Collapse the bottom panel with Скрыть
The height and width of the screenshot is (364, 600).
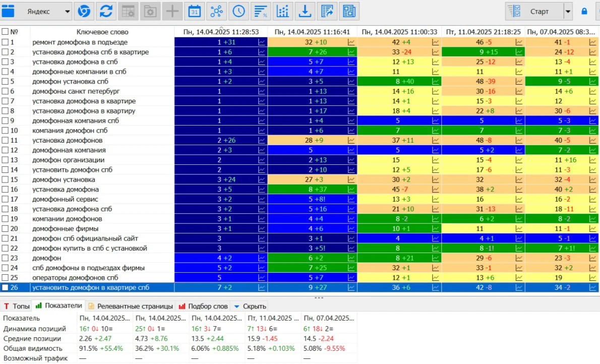click(x=250, y=306)
